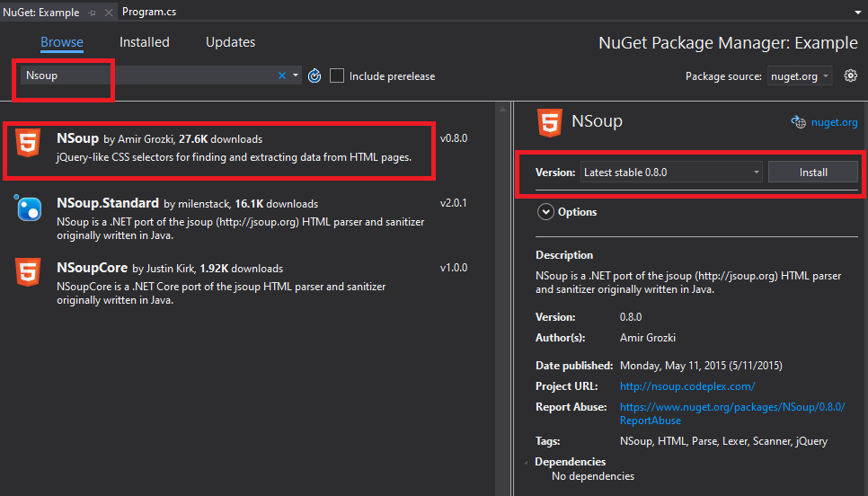This screenshot has height=496, width=868.
Task: Open the Program.cs document tab
Action: [x=149, y=12]
